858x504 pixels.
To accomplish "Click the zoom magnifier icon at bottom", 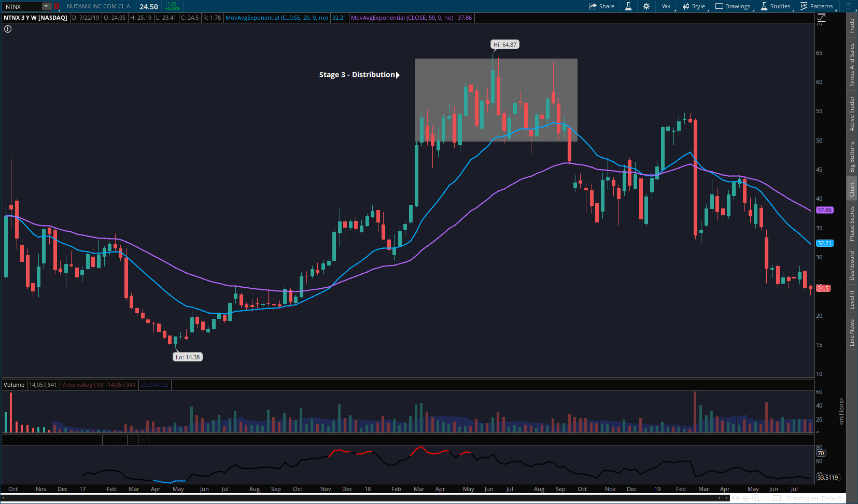I will (x=756, y=498).
